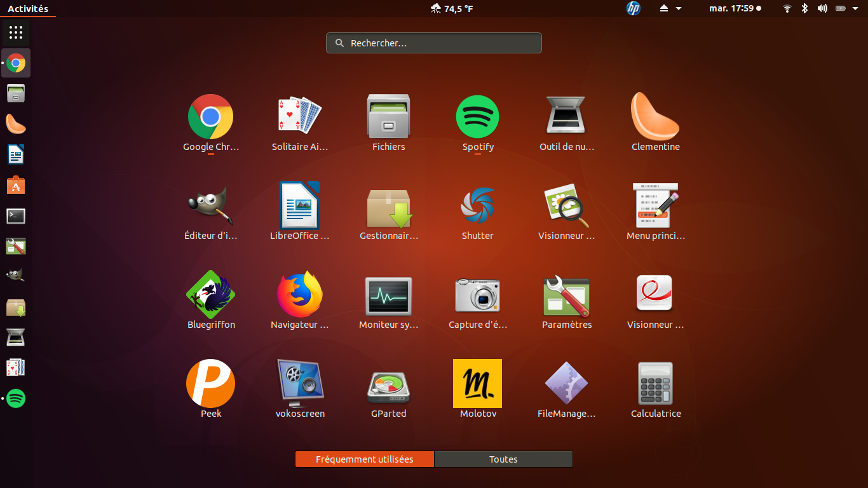Open the clock mar. 17:59 menu
The height and width of the screenshot is (488, 868).
735,8
